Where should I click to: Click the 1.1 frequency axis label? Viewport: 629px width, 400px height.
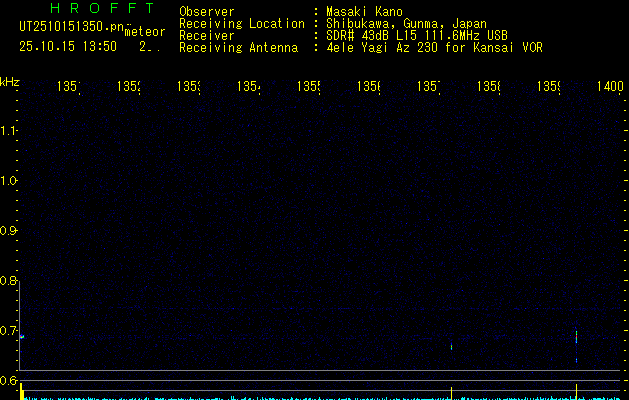(x=8, y=131)
